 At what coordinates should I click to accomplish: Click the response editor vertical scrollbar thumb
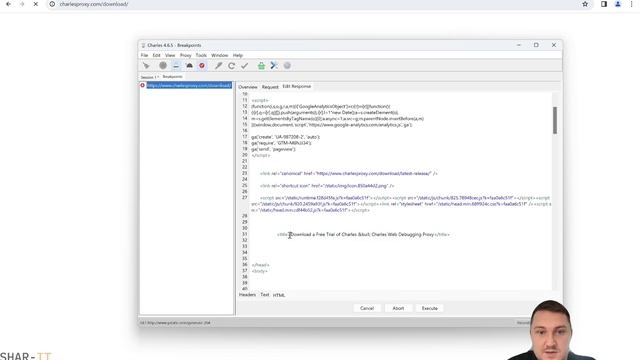coord(555,120)
